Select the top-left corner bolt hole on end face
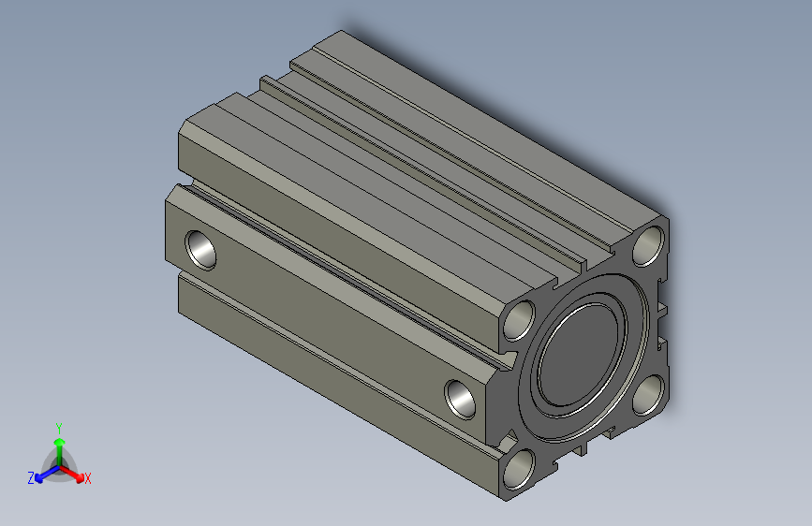The height and width of the screenshot is (526, 812). coord(519,320)
